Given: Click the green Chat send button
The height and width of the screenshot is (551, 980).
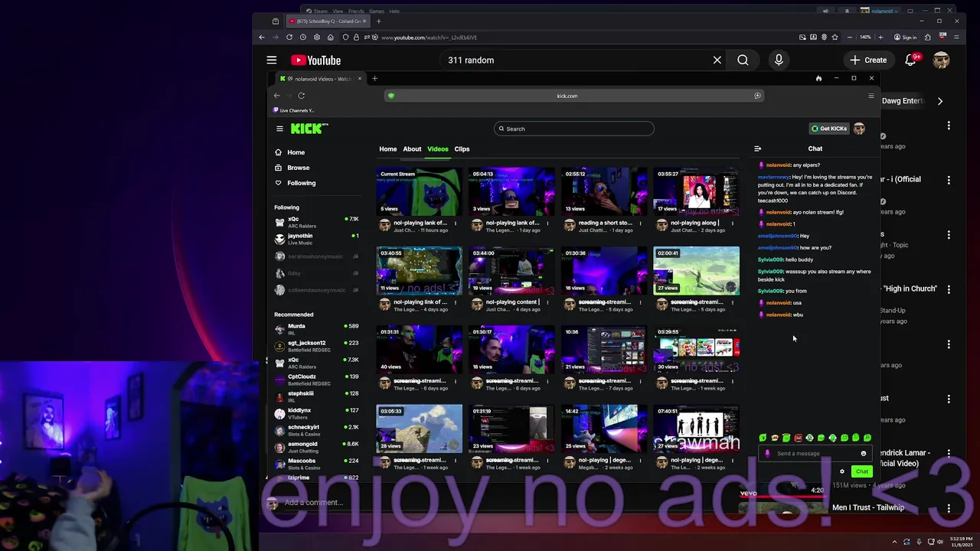Looking at the screenshot, I should (861, 471).
